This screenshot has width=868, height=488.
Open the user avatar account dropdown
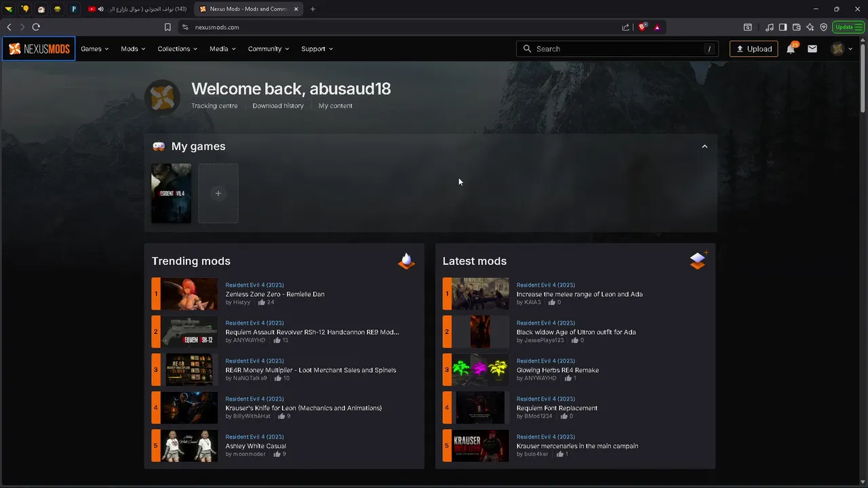(842, 49)
